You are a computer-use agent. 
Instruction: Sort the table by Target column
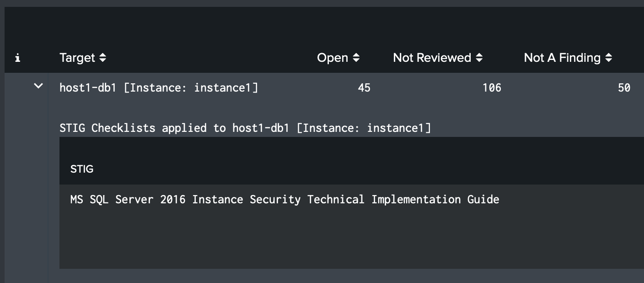coord(83,58)
